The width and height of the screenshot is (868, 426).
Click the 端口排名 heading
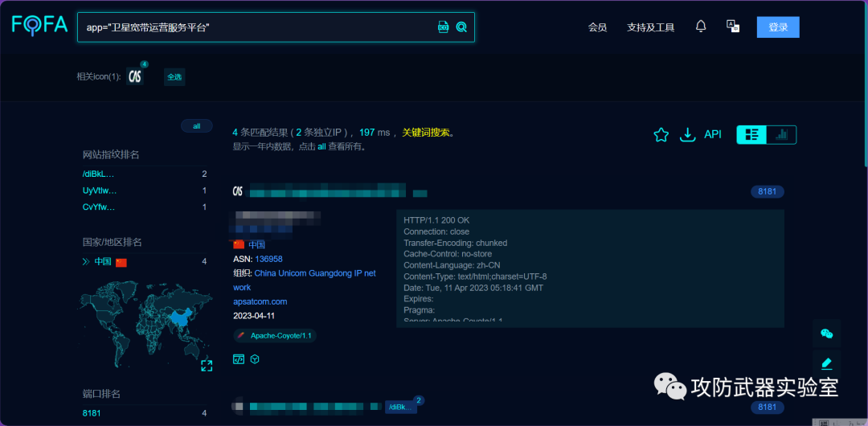click(x=101, y=394)
